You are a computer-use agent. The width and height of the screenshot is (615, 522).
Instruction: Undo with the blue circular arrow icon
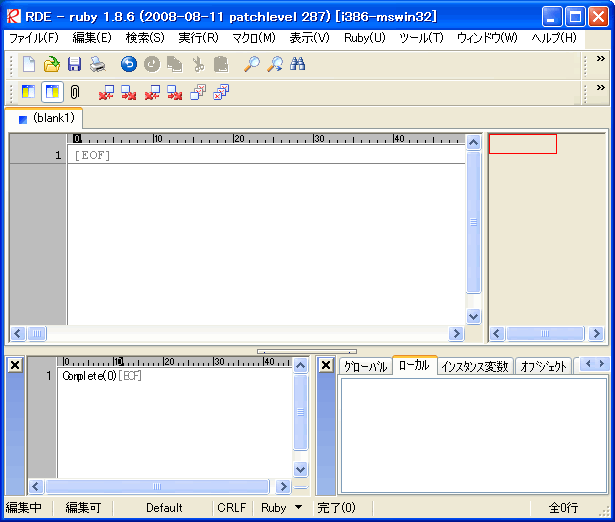[x=129, y=64]
